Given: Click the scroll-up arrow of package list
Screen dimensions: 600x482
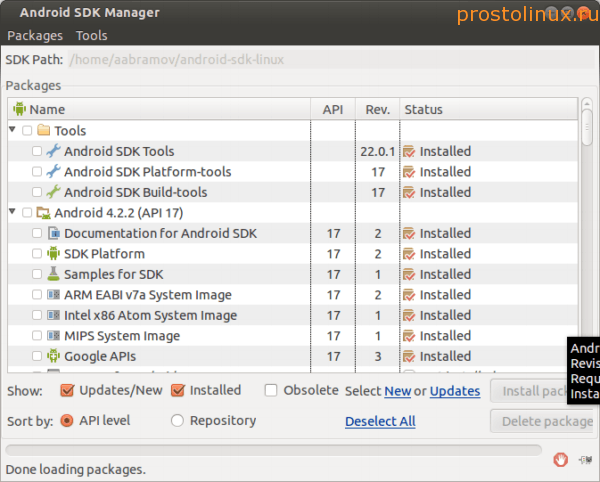Looking at the screenshot, I should 587,104.
